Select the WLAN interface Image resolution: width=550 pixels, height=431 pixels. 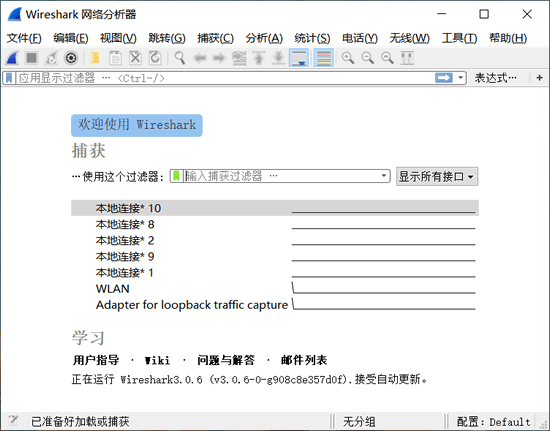[x=275, y=289]
